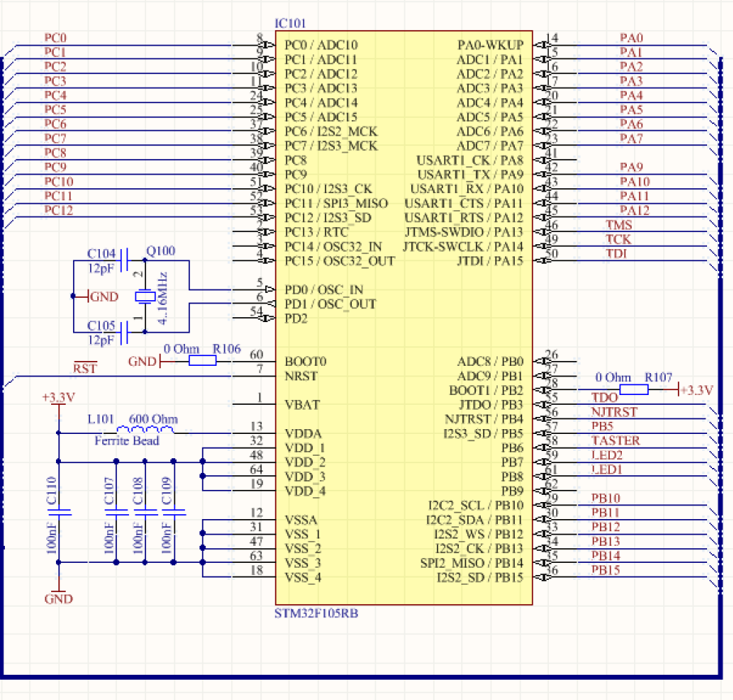
Task: Click the PC13 / RTC pin name
Action: pyautogui.click(x=316, y=232)
